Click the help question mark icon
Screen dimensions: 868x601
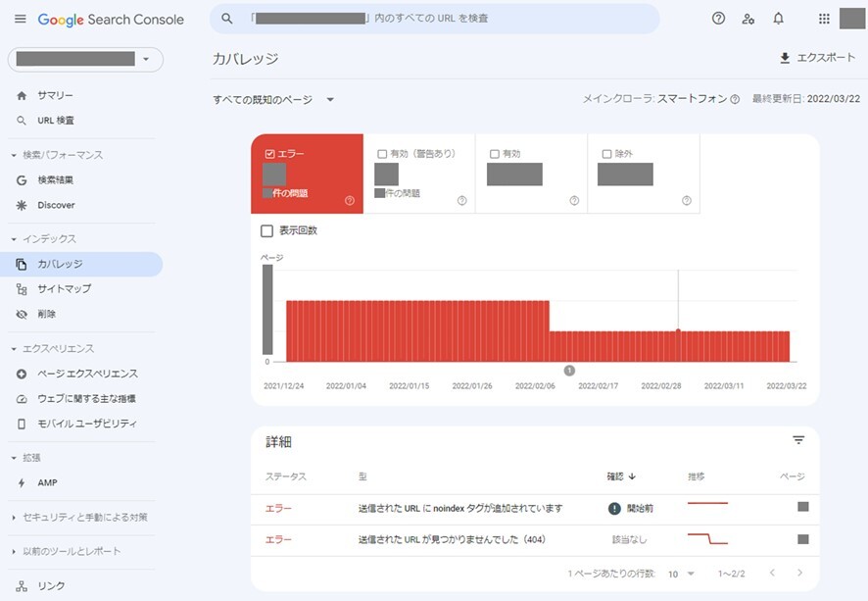pos(718,19)
